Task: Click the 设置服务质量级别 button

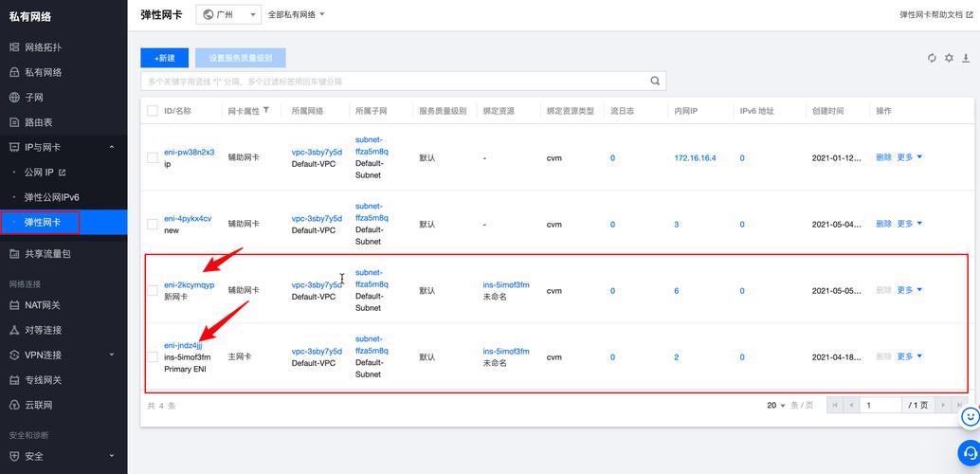Action: click(241, 58)
